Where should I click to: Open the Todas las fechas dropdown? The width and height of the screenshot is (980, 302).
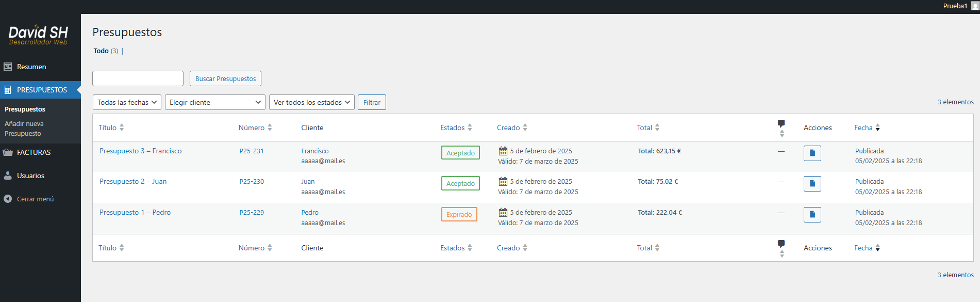tap(127, 102)
